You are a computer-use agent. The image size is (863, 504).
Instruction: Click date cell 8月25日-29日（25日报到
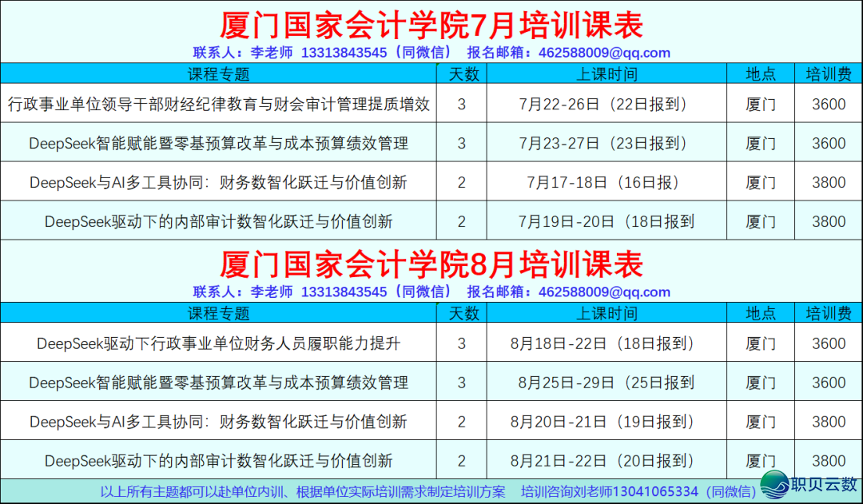[606, 383]
